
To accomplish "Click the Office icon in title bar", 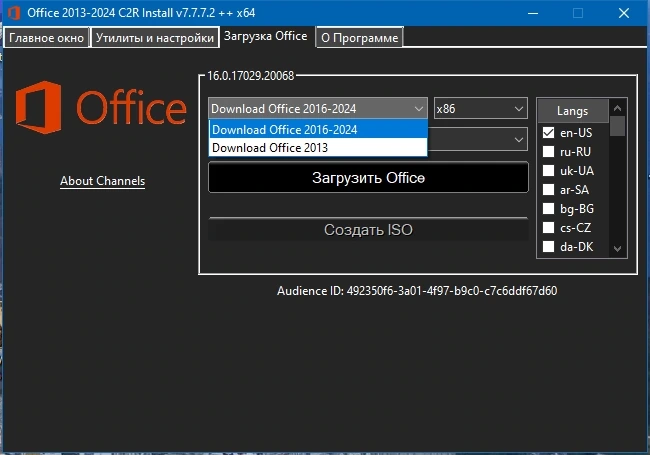I will point(14,12).
